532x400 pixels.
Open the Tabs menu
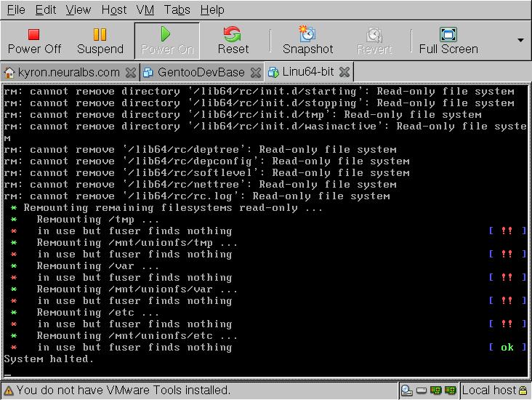tap(177, 9)
